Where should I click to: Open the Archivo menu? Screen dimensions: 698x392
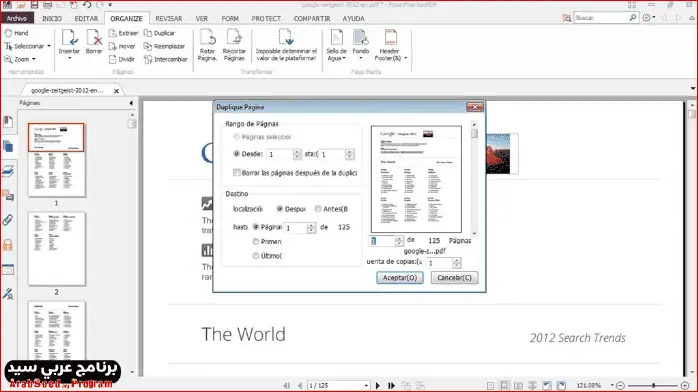pyautogui.click(x=16, y=18)
